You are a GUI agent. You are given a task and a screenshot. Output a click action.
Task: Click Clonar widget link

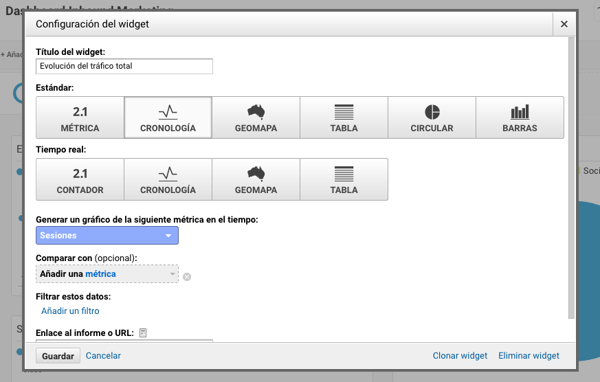click(460, 356)
